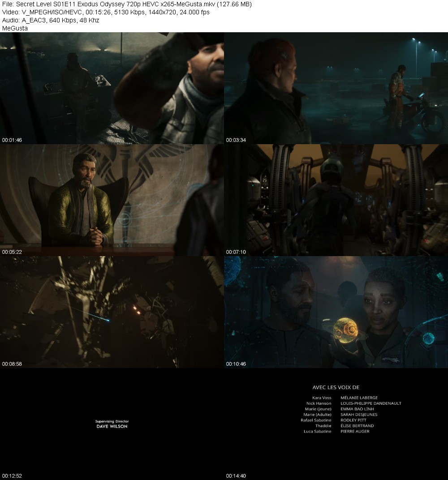Image resolution: width=448 pixels, height=480 pixels.
Task: Select the frame stamped 00:07:10
Action: click(336, 200)
